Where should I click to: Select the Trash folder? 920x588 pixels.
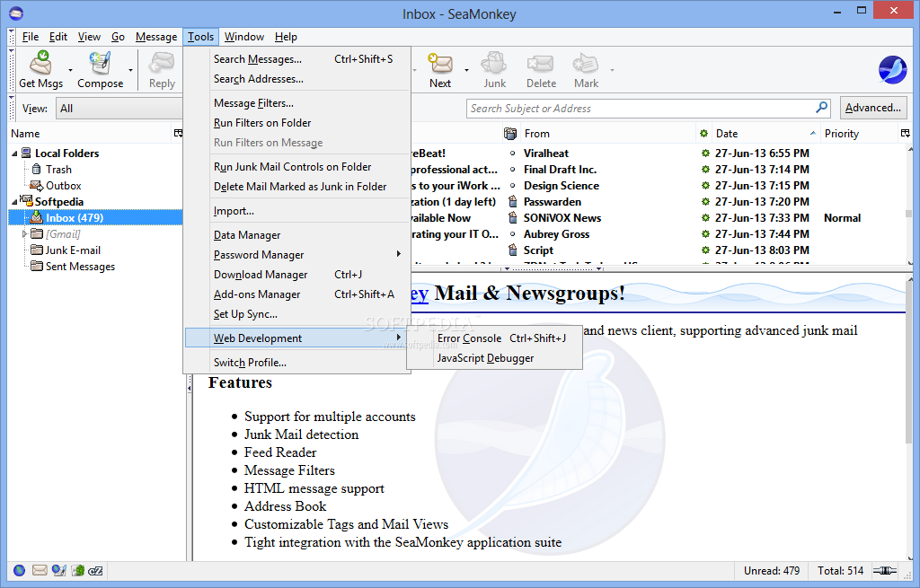(x=58, y=170)
